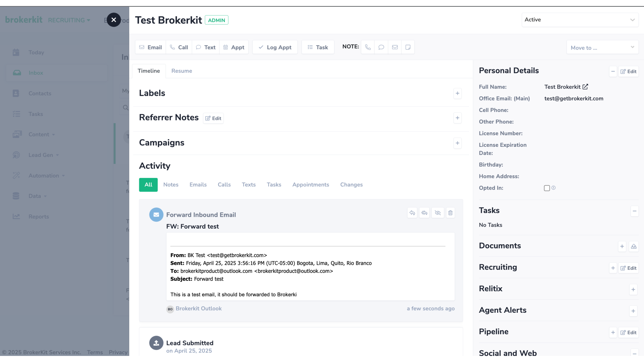
Task: Expand the Content sidebar menu
Action: (x=42, y=134)
